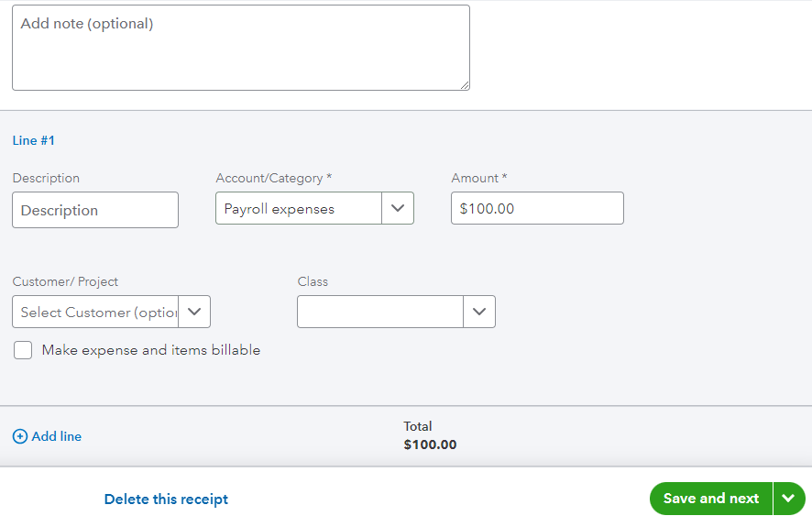The width and height of the screenshot is (812, 516).
Task: Click the Customer/Project chevron arrow
Action: 194,312
